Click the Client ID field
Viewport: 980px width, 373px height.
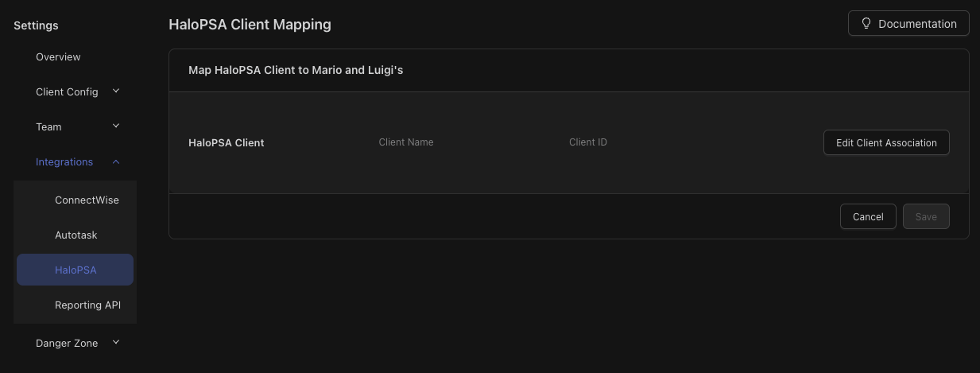[x=588, y=143]
